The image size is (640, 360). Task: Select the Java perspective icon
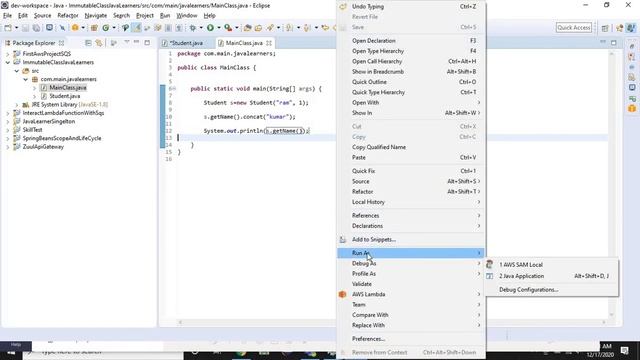click(631, 28)
